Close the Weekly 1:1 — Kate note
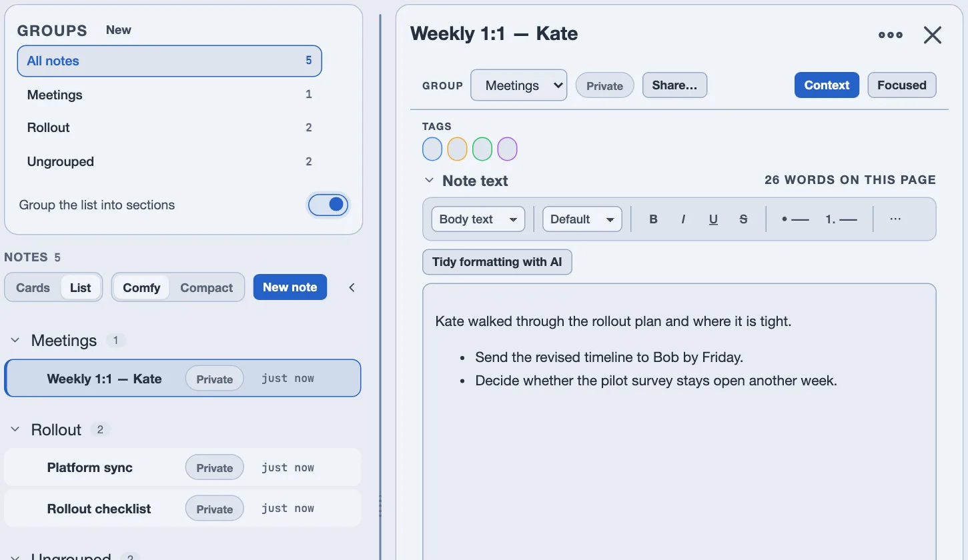Image resolution: width=968 pixels, height=560 pixels. pyautogui.click(x=932, y=35)
